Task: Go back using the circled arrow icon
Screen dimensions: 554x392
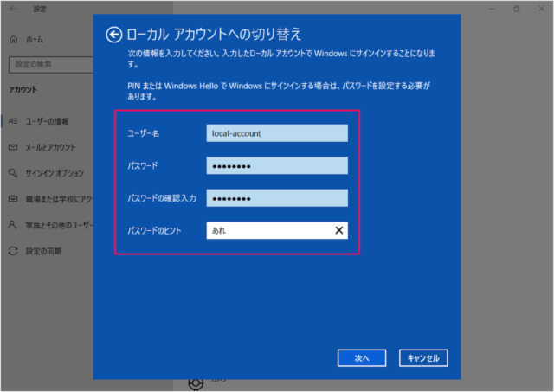Action: pos(113,35)
